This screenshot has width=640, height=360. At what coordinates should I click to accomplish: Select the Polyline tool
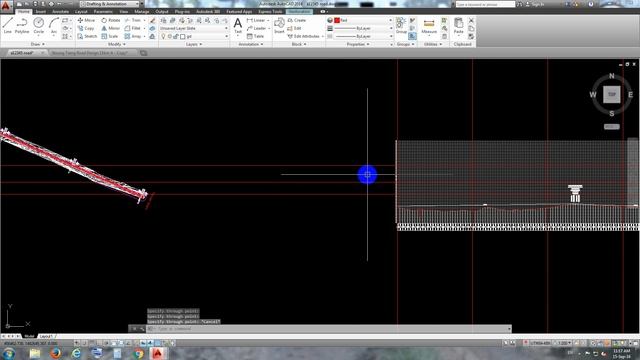[22, 25]
